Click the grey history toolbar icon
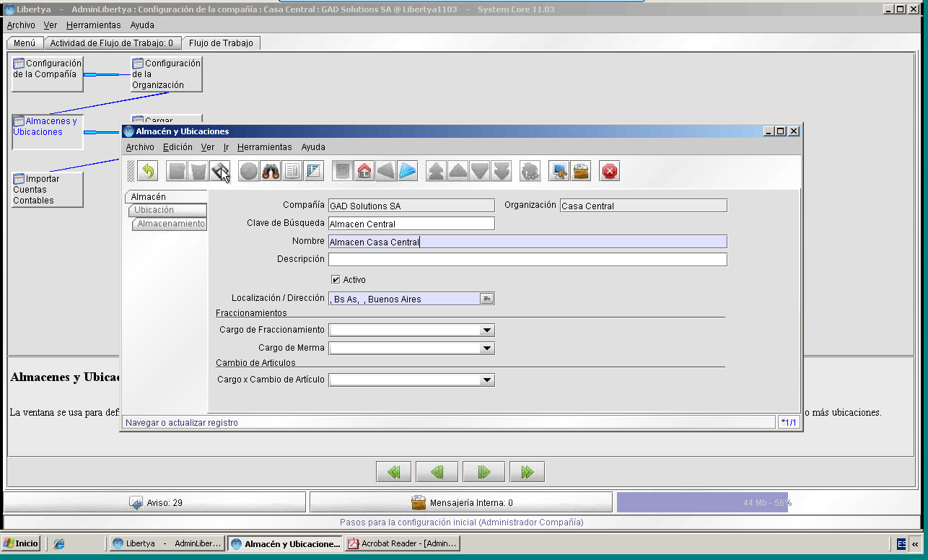928x560 pixels. (x=343, y=171)
